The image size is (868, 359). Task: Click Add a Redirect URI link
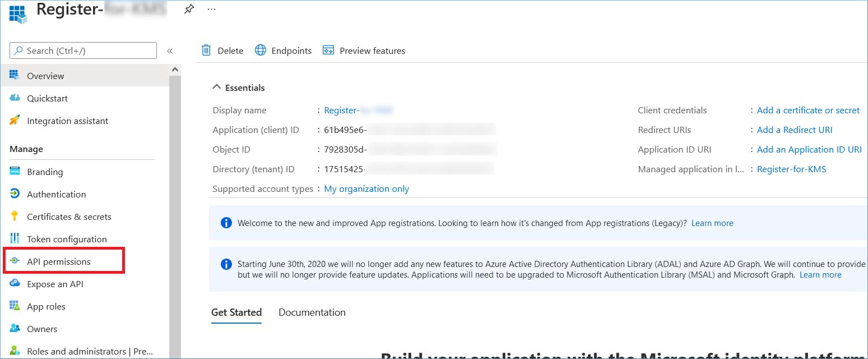point(795,130)
